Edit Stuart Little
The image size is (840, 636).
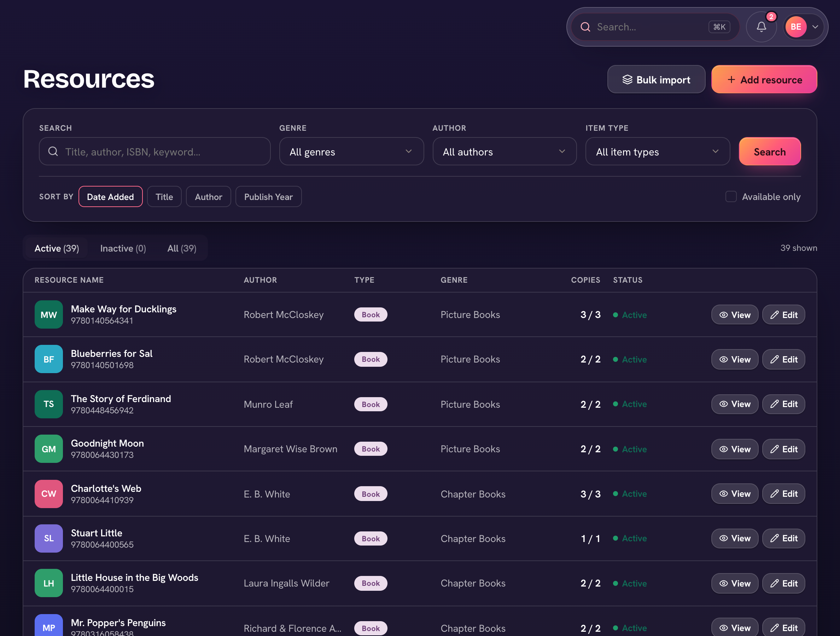(783, 538)
